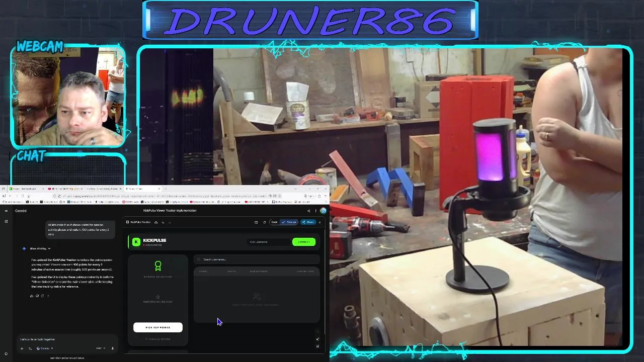Viewport: 644px width, 362px height.
Task: Click the cloud save icon in canvas toolbar
Action: coord(156,222)
